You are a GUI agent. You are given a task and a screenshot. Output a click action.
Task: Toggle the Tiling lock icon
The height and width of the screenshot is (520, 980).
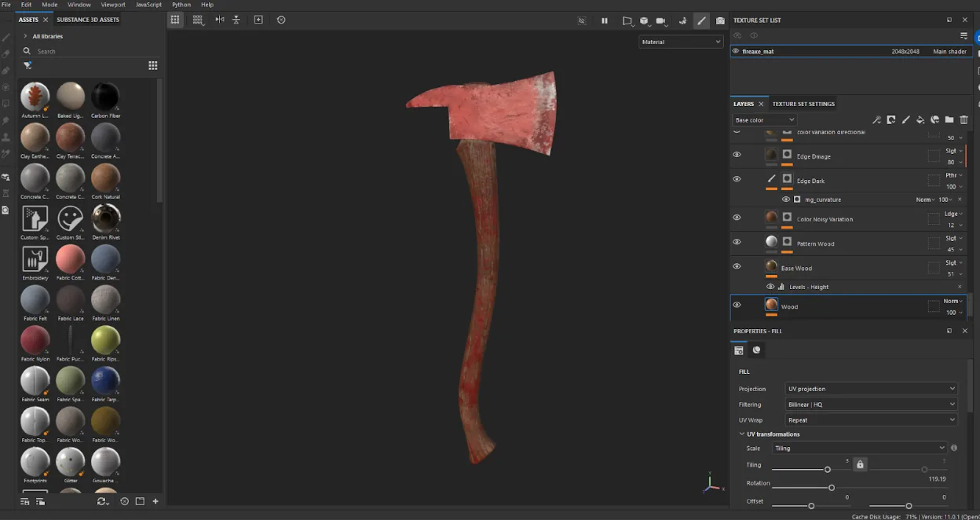[x=860, y=465]
